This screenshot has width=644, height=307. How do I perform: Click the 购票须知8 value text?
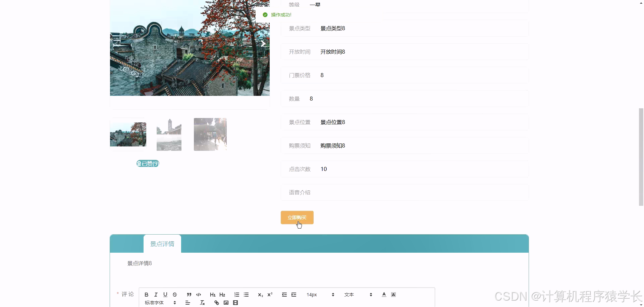point(333,146)
